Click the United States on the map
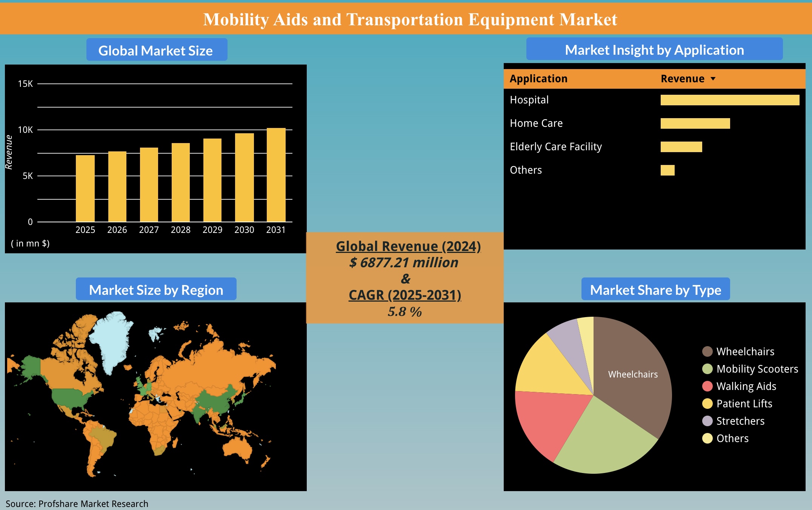Screen dimensions: 812x510 [70, 398]
